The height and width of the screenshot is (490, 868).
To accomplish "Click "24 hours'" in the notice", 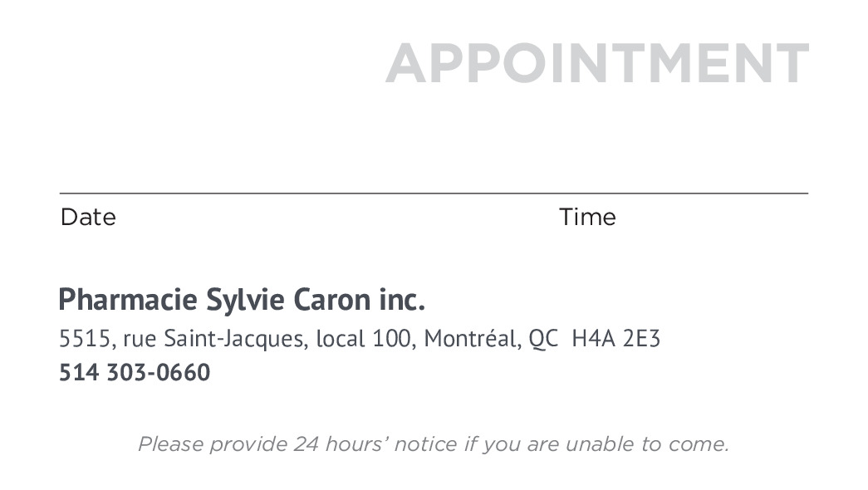I will (x=341, y=444).
